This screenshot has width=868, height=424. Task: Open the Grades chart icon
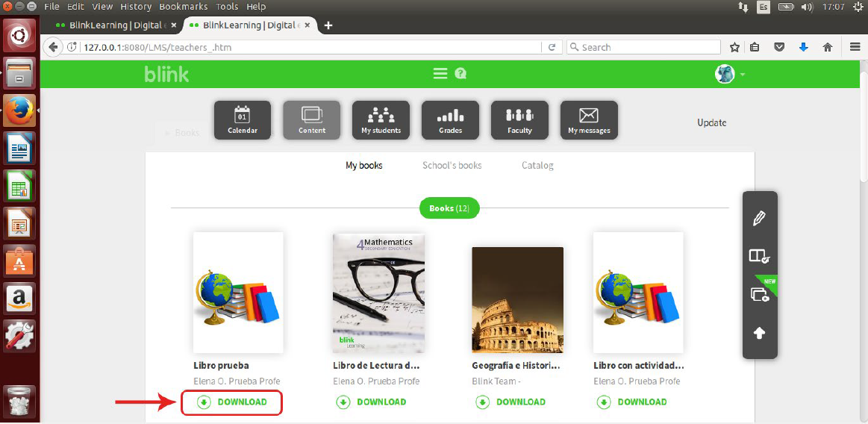point(450,120)
